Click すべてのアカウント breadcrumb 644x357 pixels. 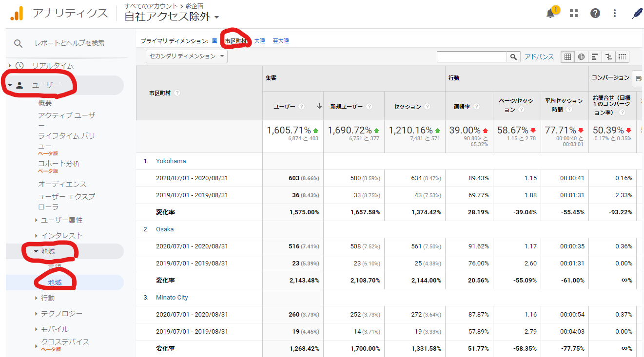[x=151, y=6]
